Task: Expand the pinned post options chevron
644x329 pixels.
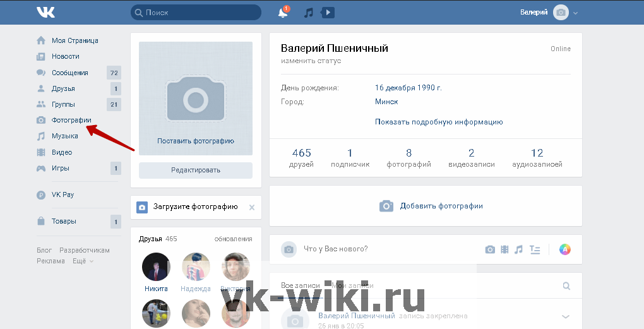Action: coord(566,316)
